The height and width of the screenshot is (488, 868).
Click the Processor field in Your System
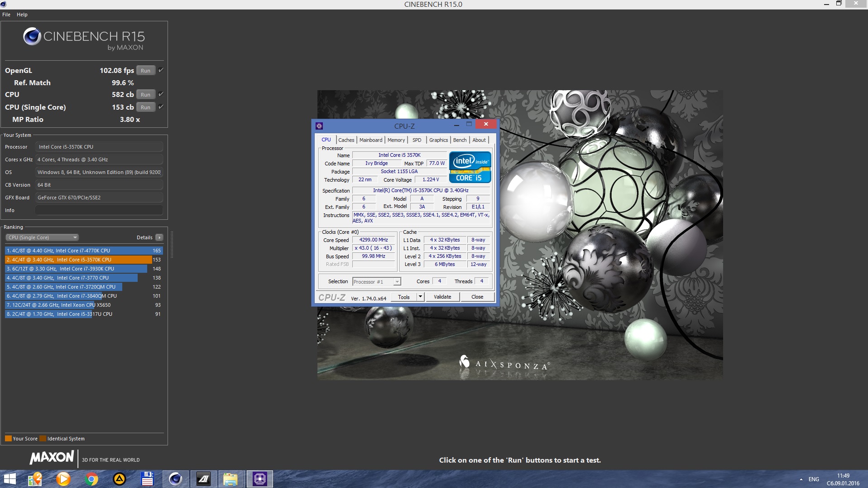pos(99,147)
